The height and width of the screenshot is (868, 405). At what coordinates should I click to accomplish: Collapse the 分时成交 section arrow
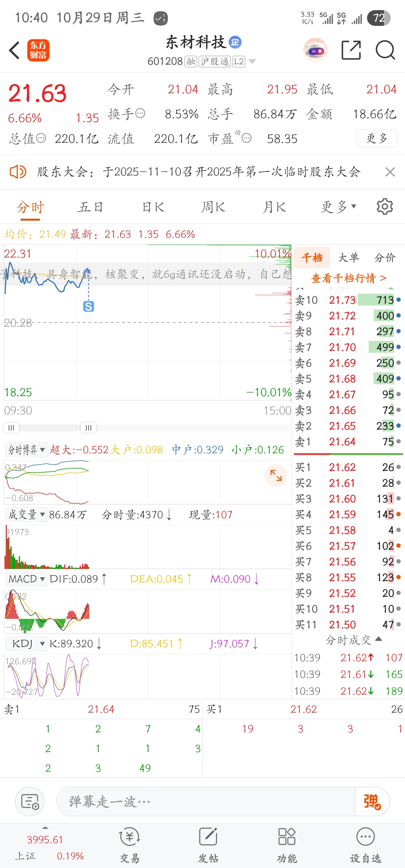(x=379, y=639)
